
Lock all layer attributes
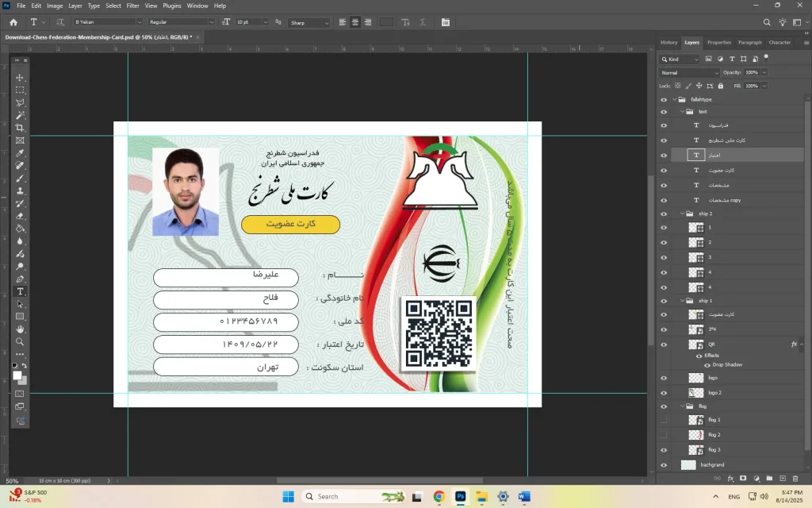click(x=720, y=86)
